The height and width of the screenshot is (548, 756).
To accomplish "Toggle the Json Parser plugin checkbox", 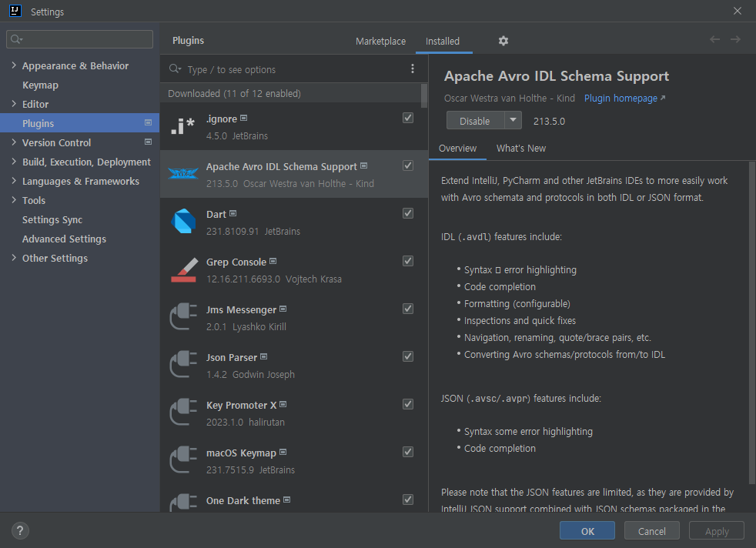I will 408,356.
